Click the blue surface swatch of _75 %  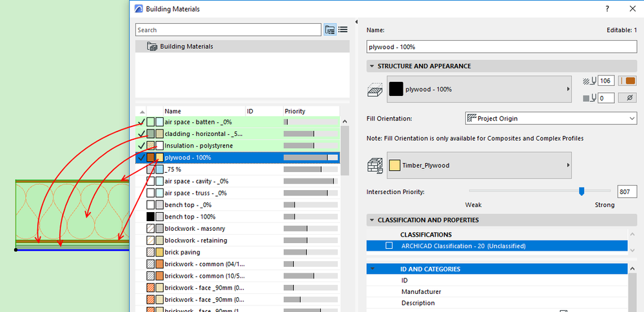point(159,169)
